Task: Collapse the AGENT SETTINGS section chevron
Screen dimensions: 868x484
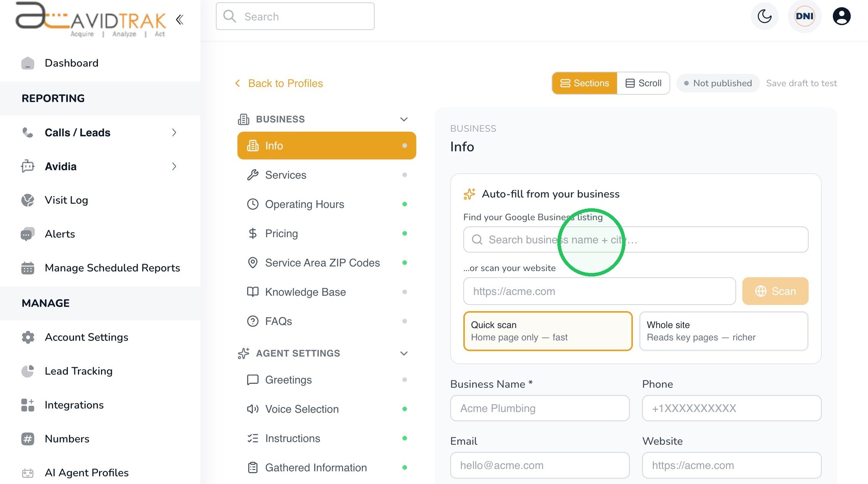Action: coord(404,353)
